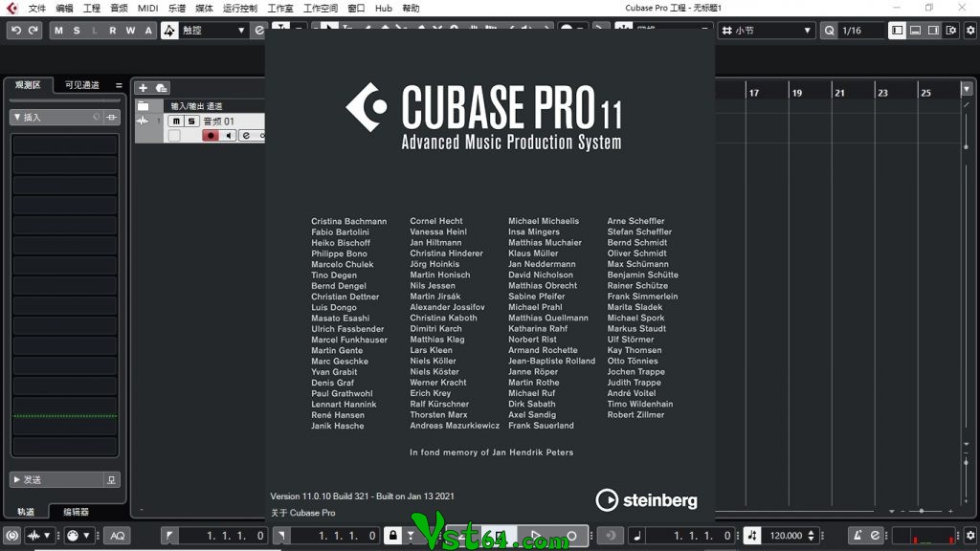
Task: Click the left locator position field
Action: coord(222,536)
